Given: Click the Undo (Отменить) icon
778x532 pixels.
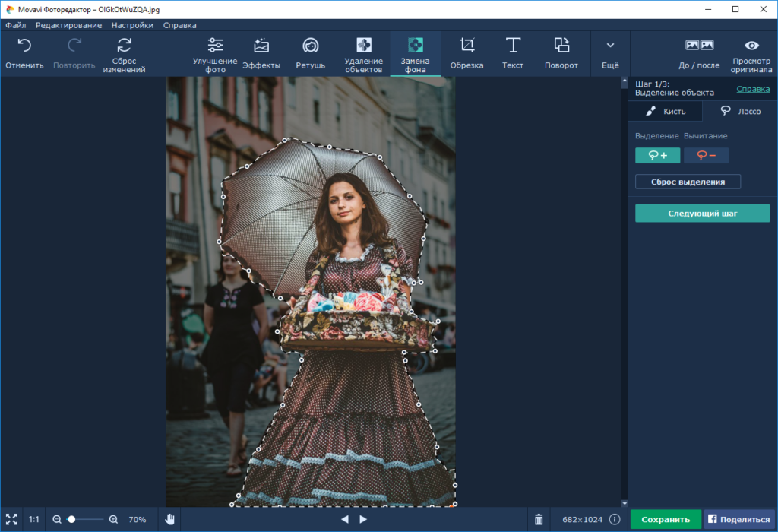Looking at the screenshot, I should pos(24,46).
